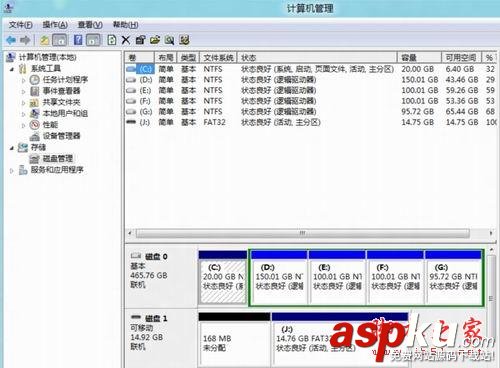Image resolution: width=500 pixels, height=368 pixels.
Task: Click the 性能 monitor icon in tree
Action: [35, 125]
